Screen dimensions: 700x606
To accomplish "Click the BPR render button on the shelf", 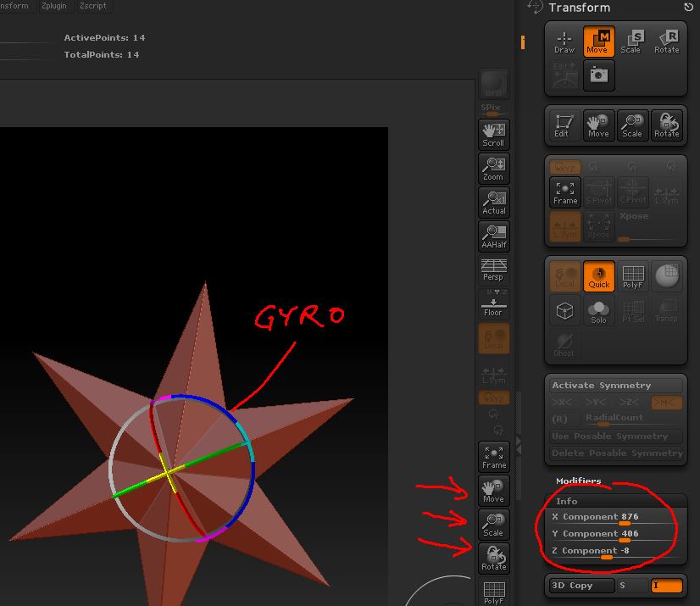I will coord(494,85).
